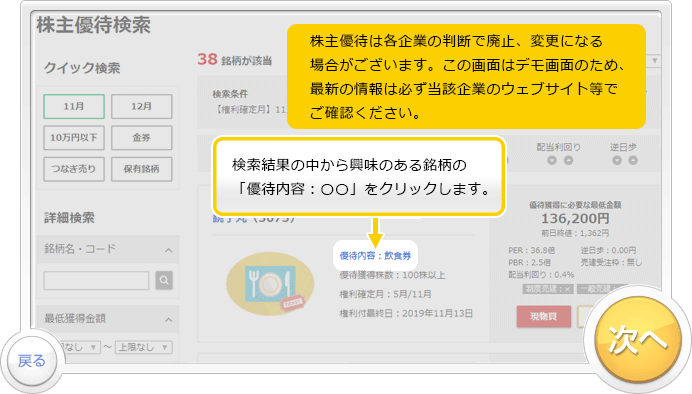The height and width of the screenshot is (394, 692).
Task: Toggle the 10万円以下 quick filter
Action: tap(74, 138)
